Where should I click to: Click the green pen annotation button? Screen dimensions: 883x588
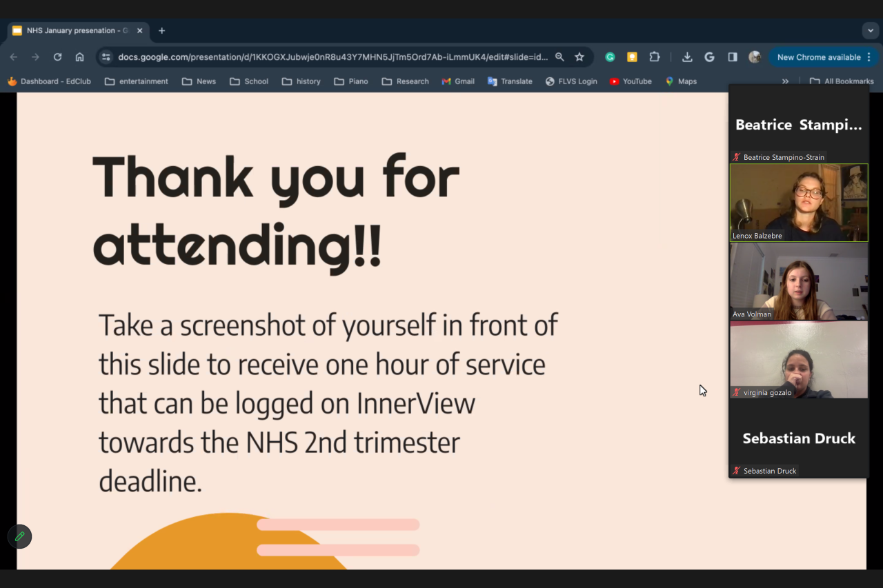[x=19, y=536]
